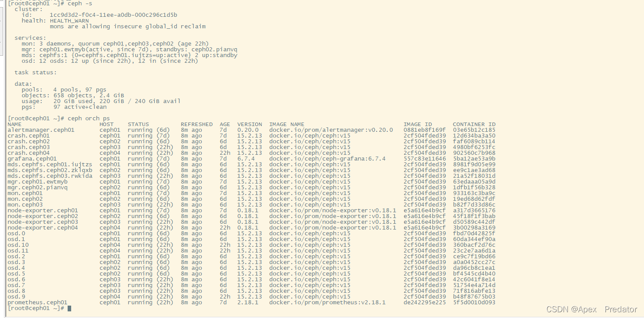Viewport: 644px width, 318px height.
Task: Click the osd.11 daemon name
Action: coord(18,251)
